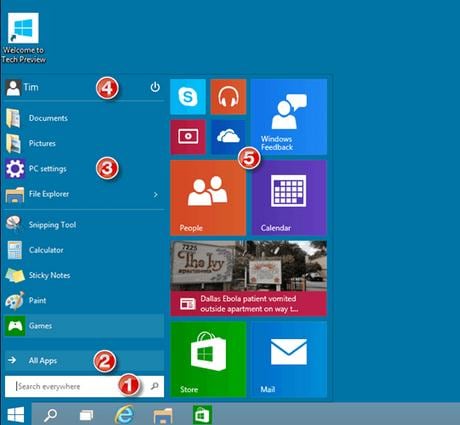The width and height of the screenshot is (460, 425).
Task: Click the Tim user account avatar
Action: point(13,88)
